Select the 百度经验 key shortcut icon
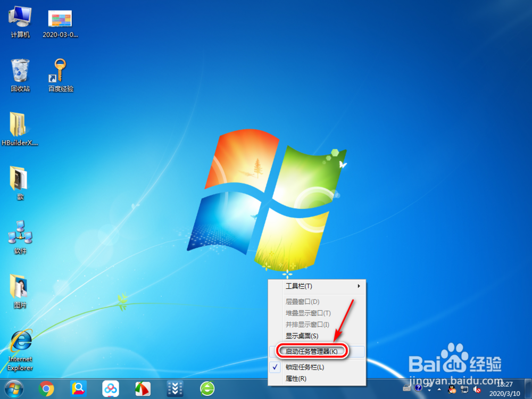 tap(61, 76)
